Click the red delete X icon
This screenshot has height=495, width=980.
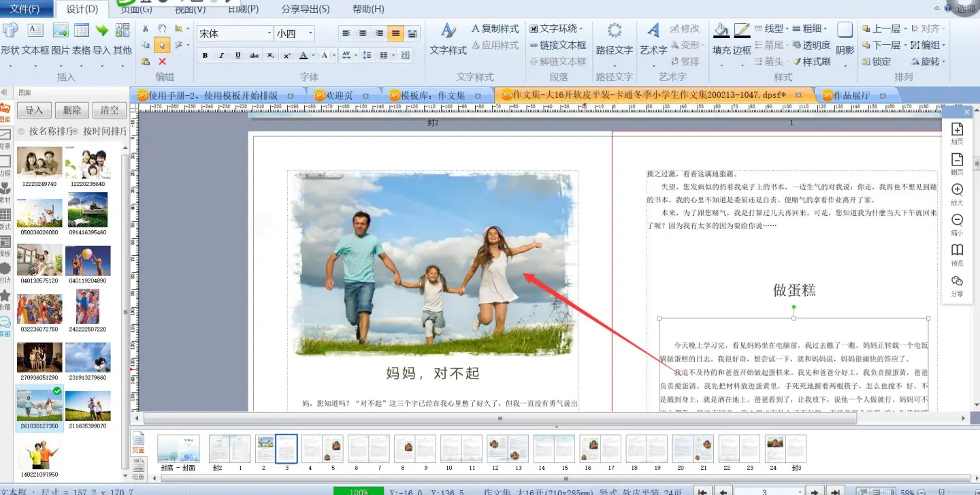[162, 61]
